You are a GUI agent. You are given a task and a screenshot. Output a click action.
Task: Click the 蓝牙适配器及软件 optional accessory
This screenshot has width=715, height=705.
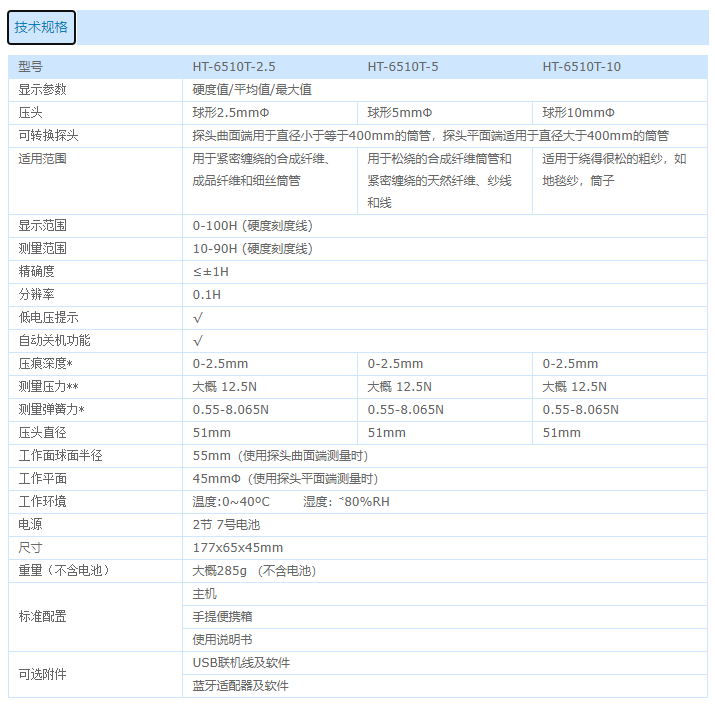(x=240, y=685)
